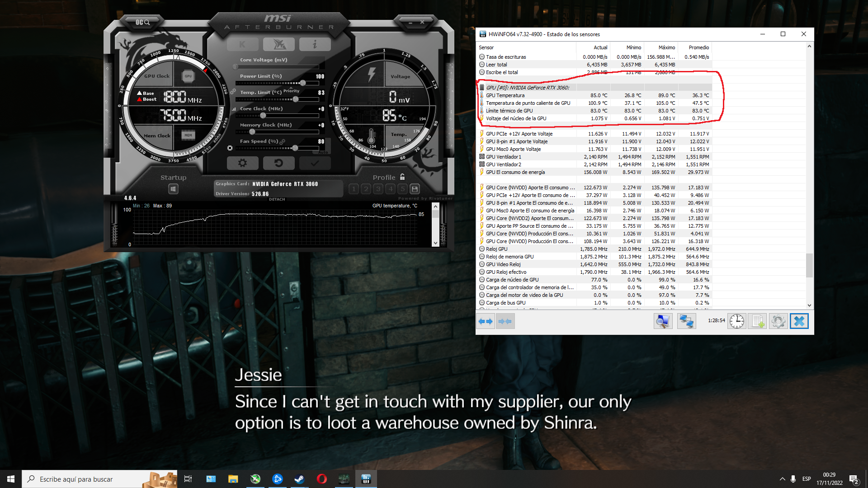Click the Fan Speed slider handle
Viewport: 868px width, 488px height.
click(295, 148)
